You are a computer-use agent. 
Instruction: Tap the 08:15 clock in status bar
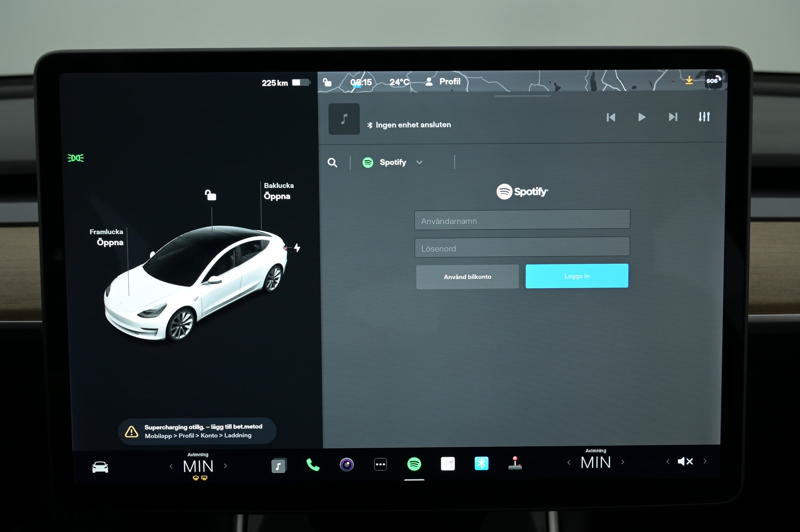pyautogui.click(x=361, y=82)
